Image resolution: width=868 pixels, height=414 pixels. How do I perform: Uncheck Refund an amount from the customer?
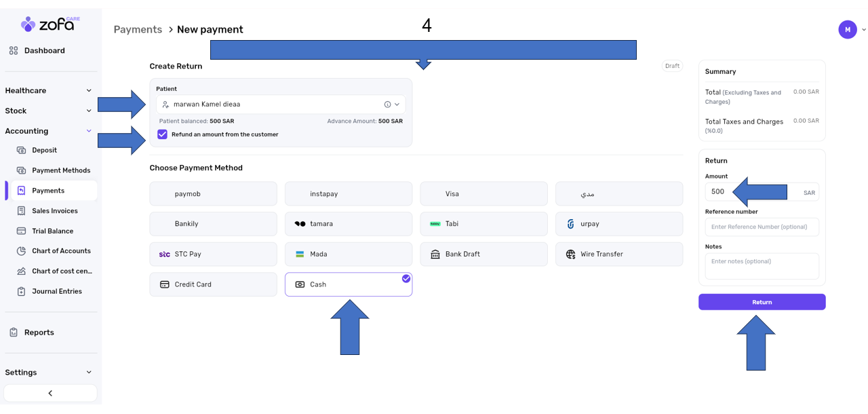click(x=162, y=134)
